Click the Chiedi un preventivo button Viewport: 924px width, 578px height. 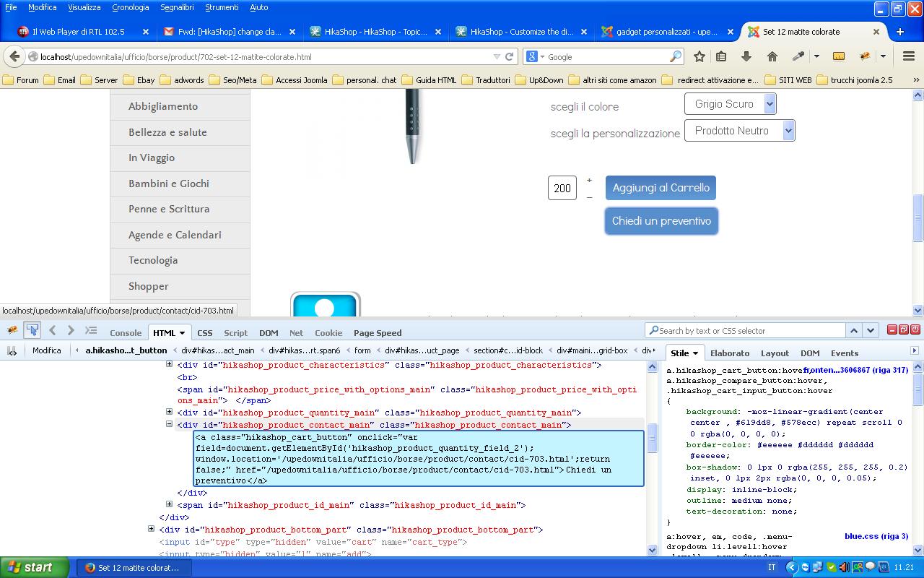point(661,221)
